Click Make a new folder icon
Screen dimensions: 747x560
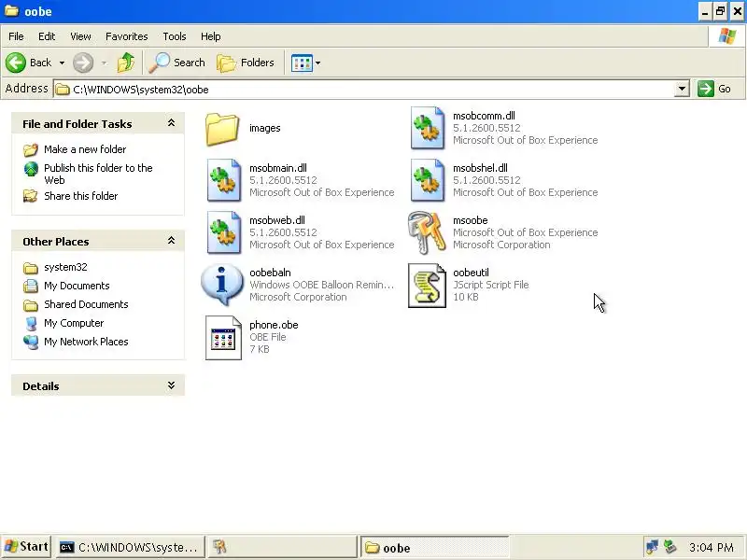tap(31, 150)
